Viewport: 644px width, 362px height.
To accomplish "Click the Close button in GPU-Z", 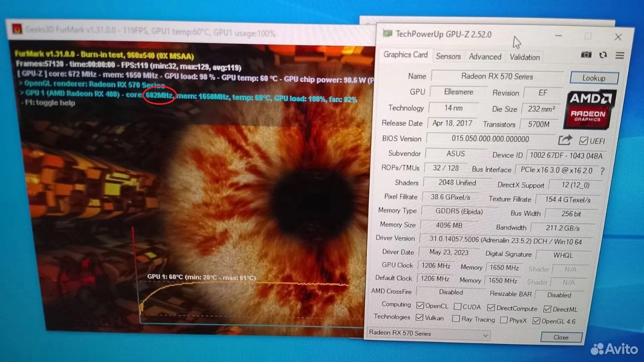I will (561, 337).
